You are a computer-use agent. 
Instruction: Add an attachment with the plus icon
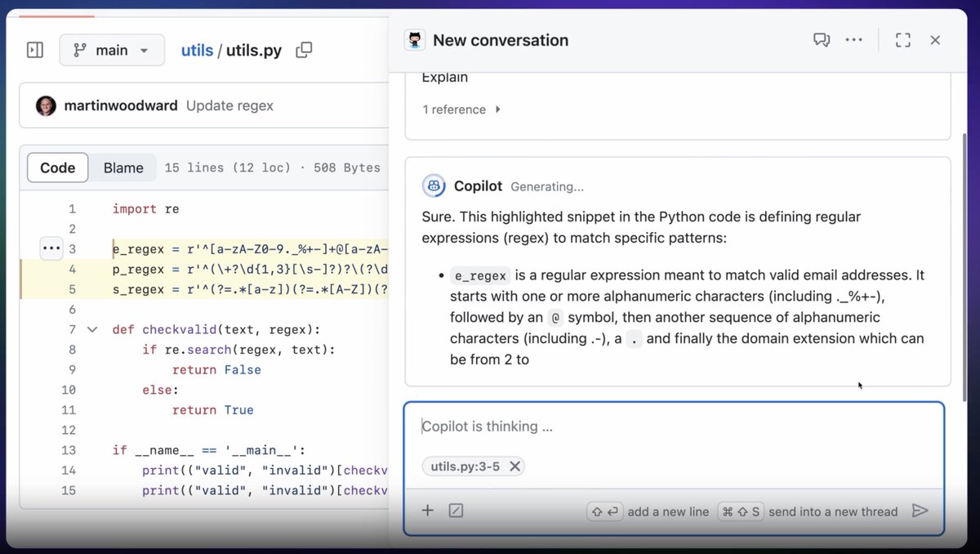[427, 511]
